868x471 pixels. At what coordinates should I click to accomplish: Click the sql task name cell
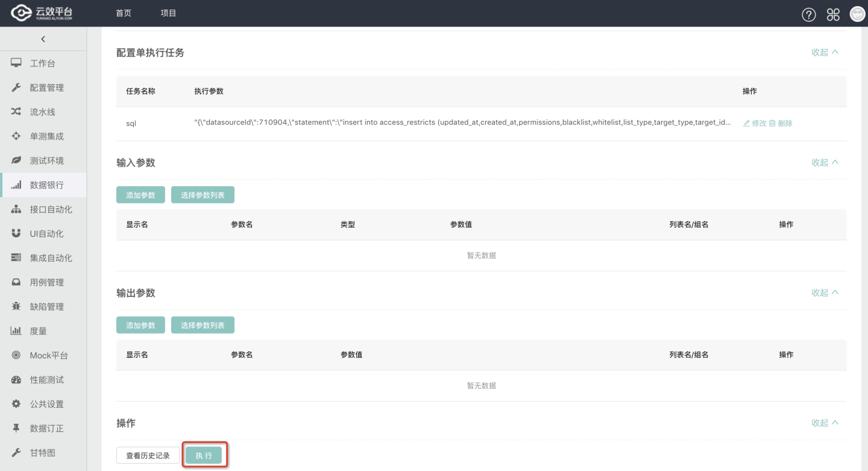[x=131, y=123]
